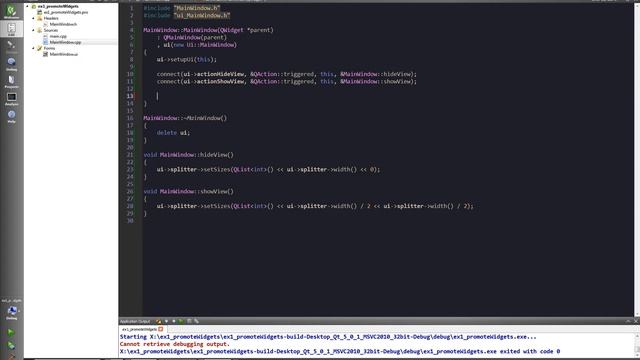The height and width of the screenshot is (360, 640).
Task: Open Projects mode in the sidebar
Action: [11, 81]
